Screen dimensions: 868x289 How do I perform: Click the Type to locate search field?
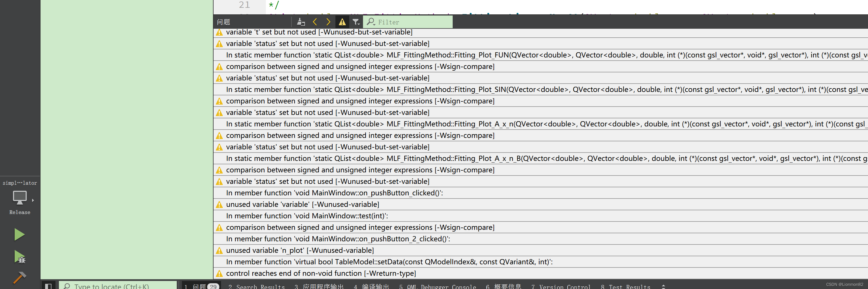[118, 286]
